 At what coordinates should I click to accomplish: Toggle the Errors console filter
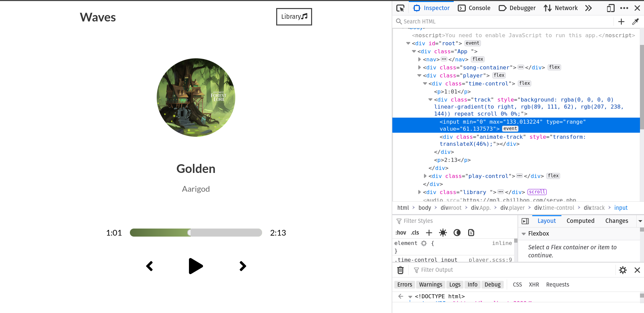[405, 285]
